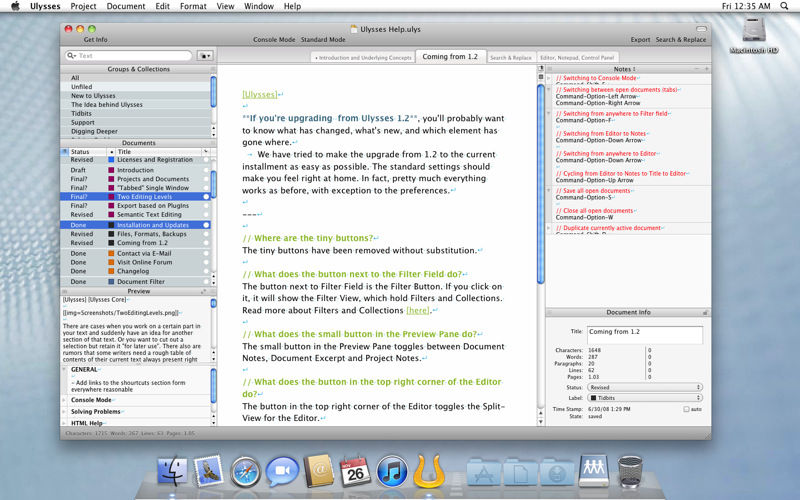This screenshot has width=800, height=500.
Task: Click the Filter Button next to search field
Action: (205, 56)
